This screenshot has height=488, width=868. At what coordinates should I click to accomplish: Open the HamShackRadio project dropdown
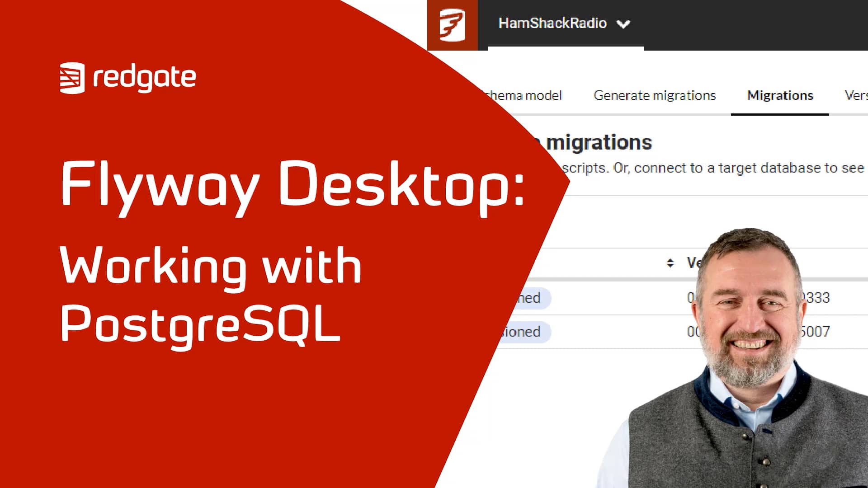tap(564, 23)
